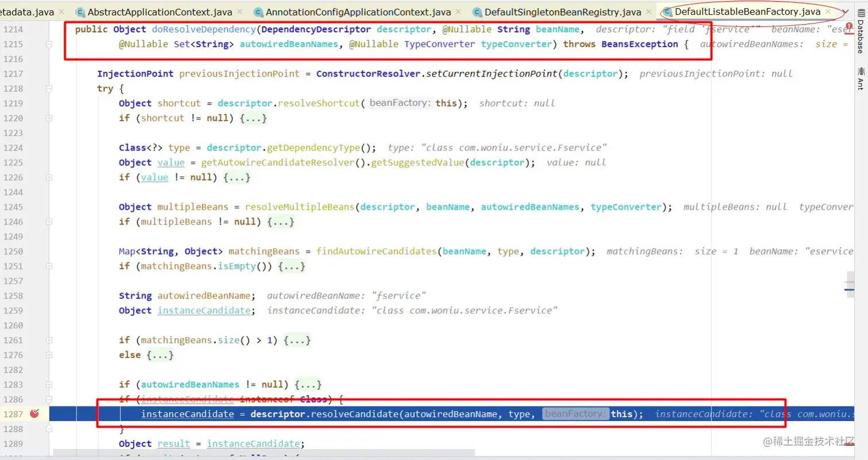Collapse the method fold marker at line 1215
The image size is (868, 460).
(x=49, y=44)
